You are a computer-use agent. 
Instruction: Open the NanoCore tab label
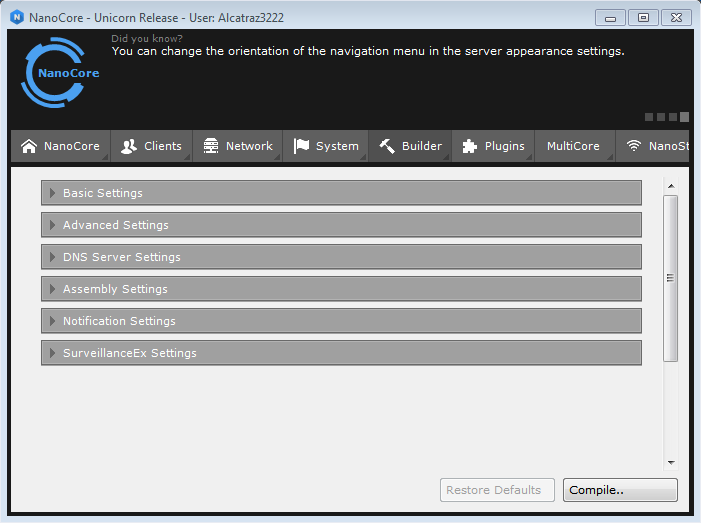tap(72, 146)
